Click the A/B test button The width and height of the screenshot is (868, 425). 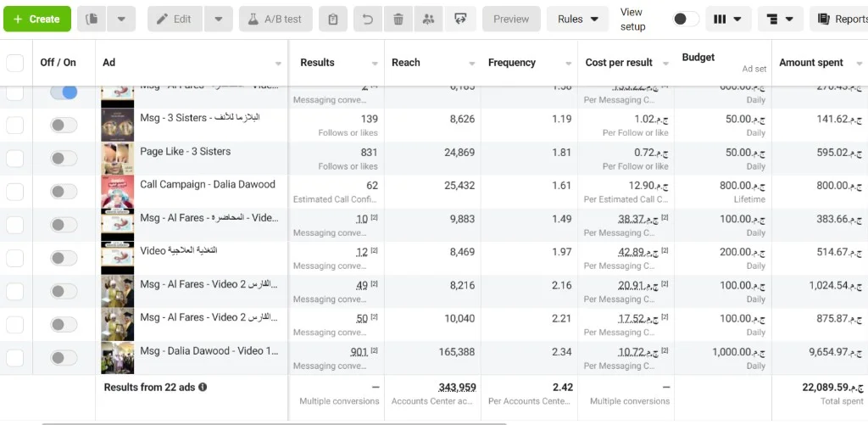275,19
